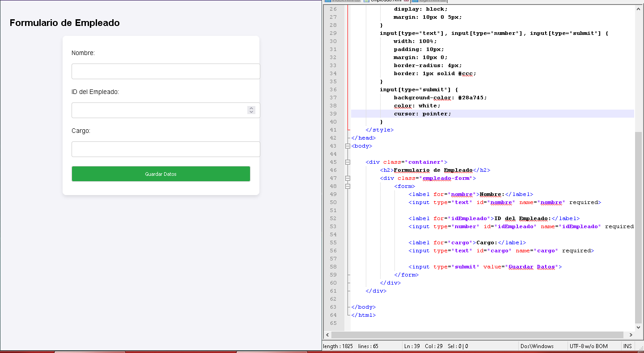Click the editor scroll down arrow
Screen dimensions: 644x353
pos(638,327)
